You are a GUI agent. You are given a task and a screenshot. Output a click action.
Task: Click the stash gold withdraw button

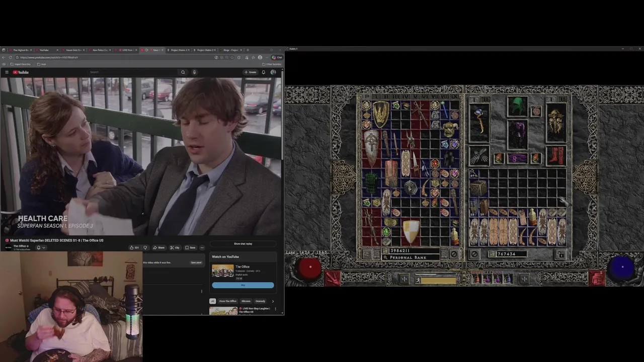(385, 250)
